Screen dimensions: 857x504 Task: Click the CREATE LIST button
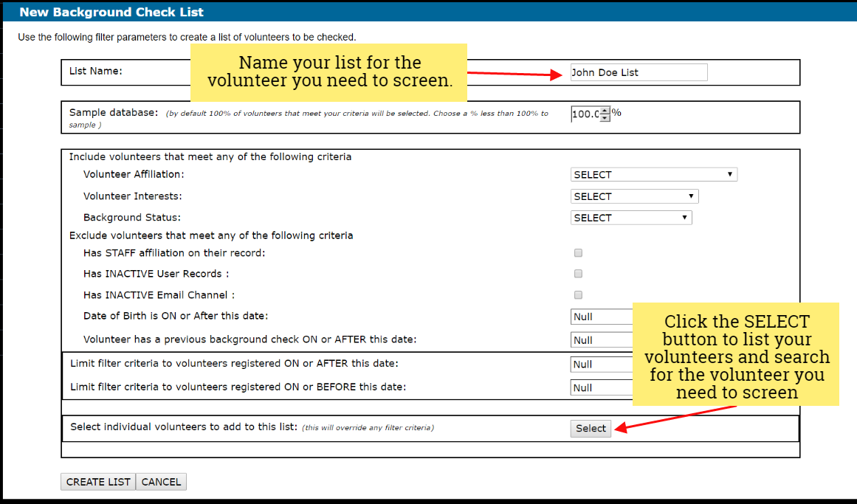[98, 482]
